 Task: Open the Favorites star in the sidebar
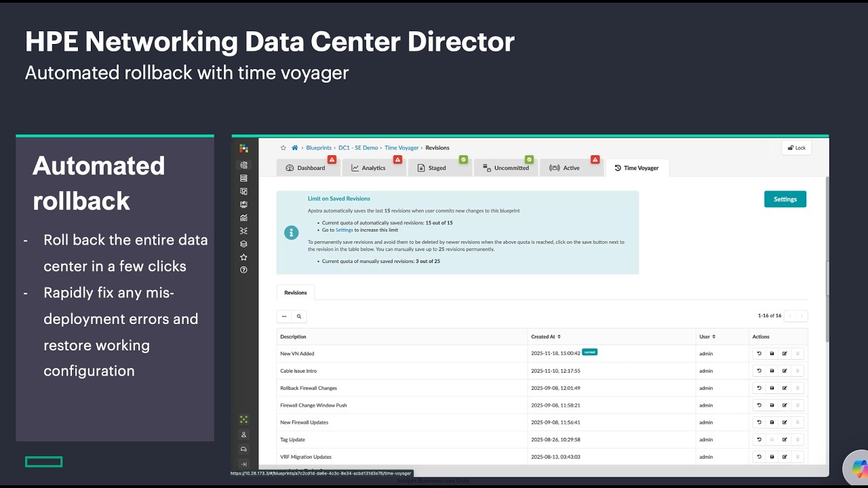(x=244, y=257)
